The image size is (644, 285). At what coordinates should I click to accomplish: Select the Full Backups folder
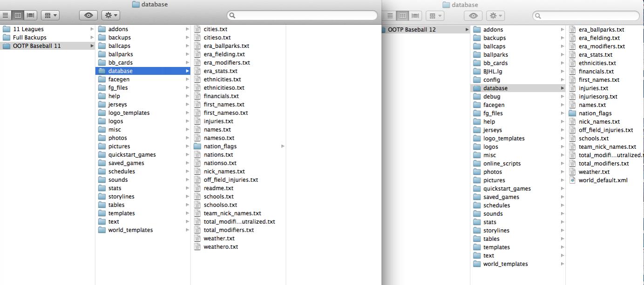coord(29,38)
